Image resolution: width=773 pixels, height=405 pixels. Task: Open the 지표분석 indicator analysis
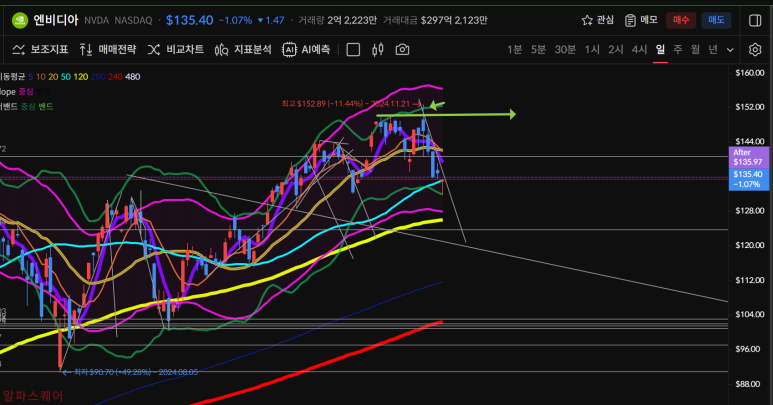(243, 49)
